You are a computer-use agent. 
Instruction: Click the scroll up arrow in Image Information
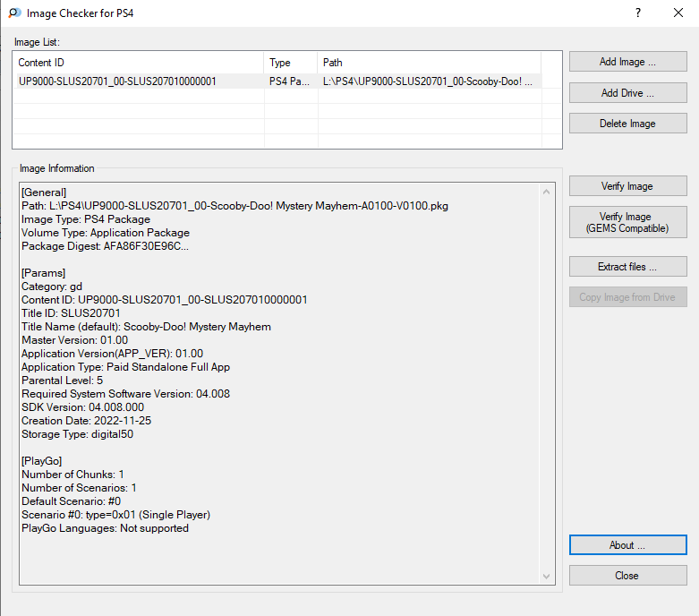pos(546,192)
